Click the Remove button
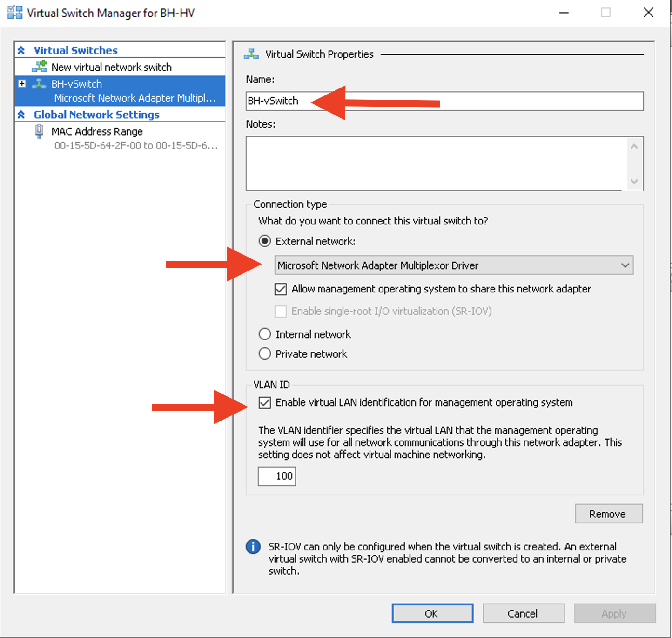 point(608,514)
